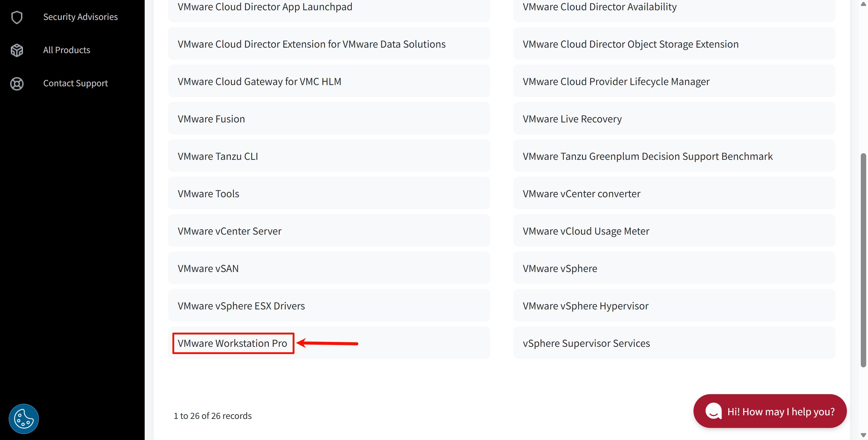Open the cookie preferences icon

click(24, 418)
